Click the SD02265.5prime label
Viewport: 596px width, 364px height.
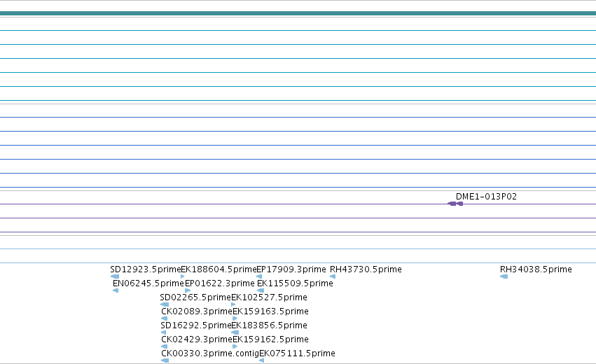(195, 297)
